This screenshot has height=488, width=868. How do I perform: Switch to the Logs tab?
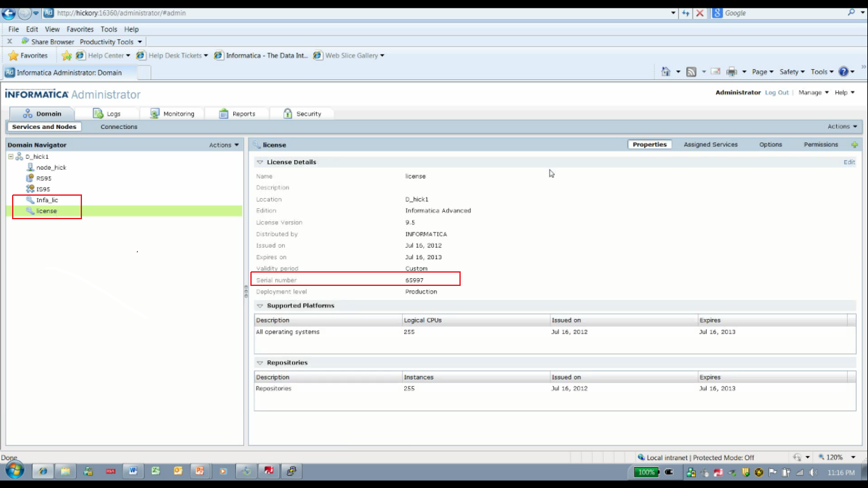pyautogui.click(x=106, y=114)
